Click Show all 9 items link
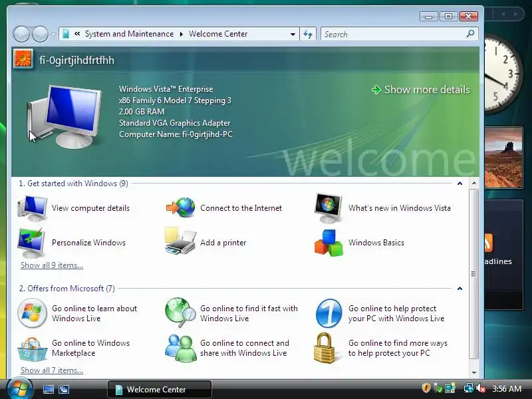 click(x=52, y=265)
